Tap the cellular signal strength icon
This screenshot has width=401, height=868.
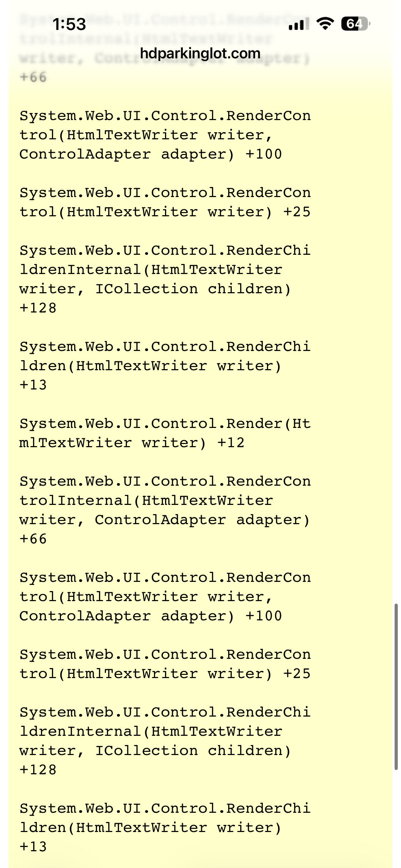[298, 24]
